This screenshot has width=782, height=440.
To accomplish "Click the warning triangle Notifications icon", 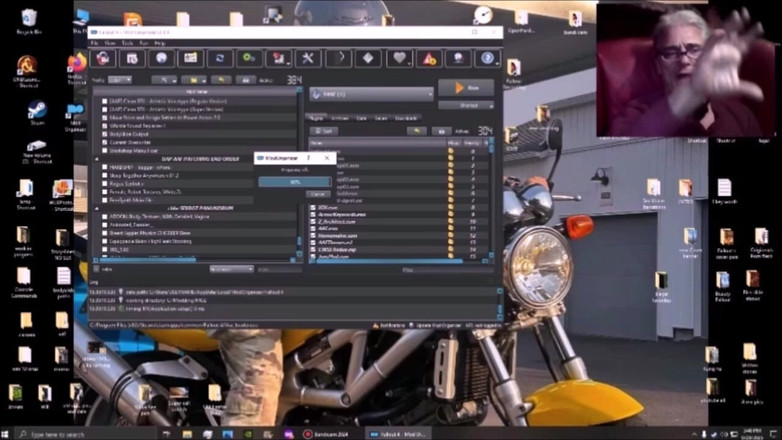I will 428,59.
